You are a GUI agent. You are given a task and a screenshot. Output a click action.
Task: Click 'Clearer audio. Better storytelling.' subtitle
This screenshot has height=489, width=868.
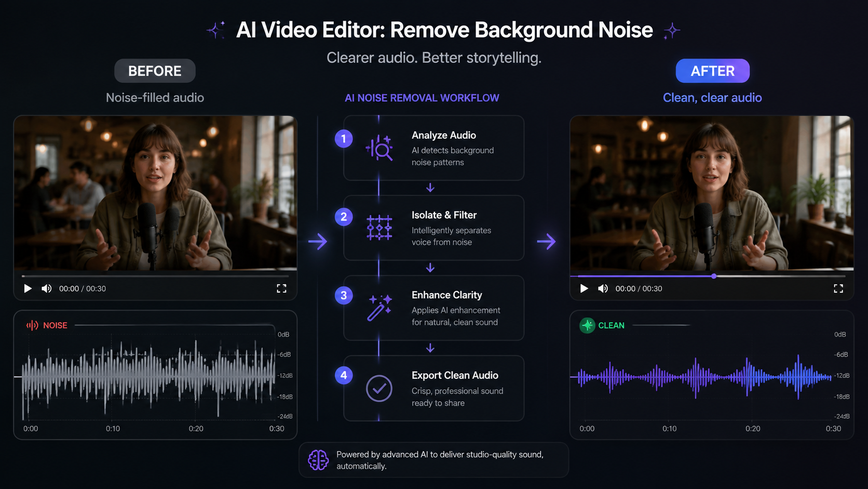434,58
